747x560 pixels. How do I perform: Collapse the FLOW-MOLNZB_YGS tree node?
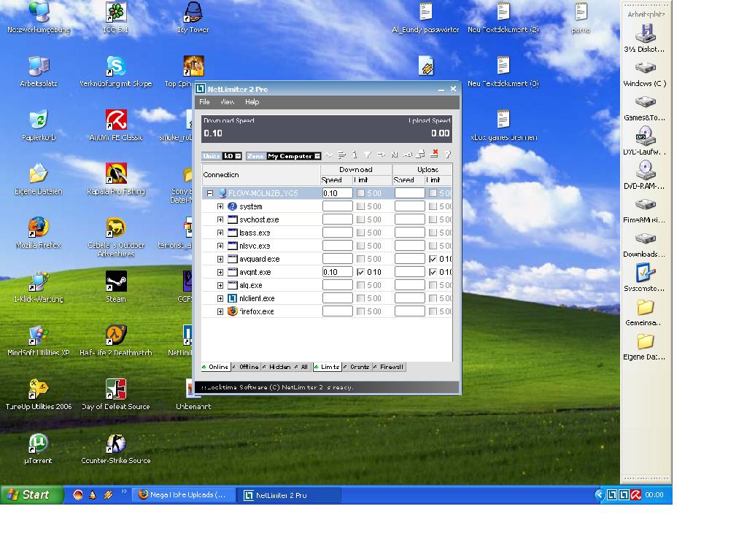click(209, 193)
